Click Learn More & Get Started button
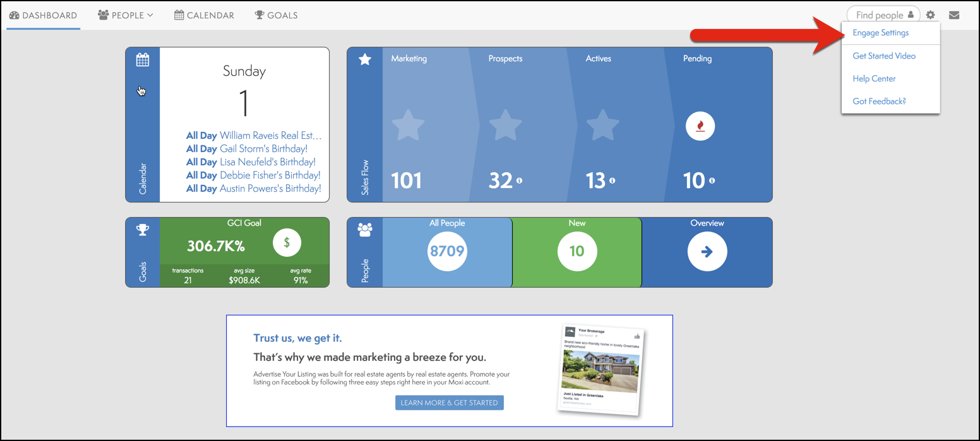Screen dimensions: 980x441 449,403
